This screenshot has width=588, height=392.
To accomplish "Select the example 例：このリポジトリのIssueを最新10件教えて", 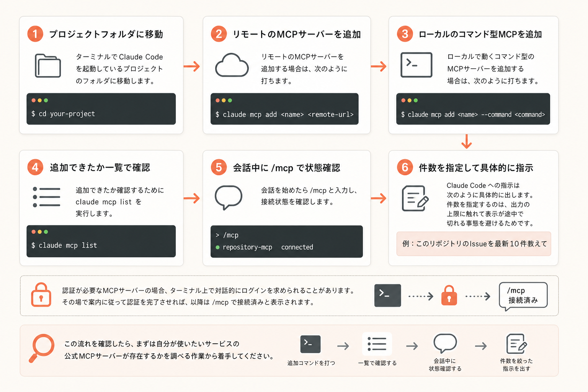I will 474,244.
